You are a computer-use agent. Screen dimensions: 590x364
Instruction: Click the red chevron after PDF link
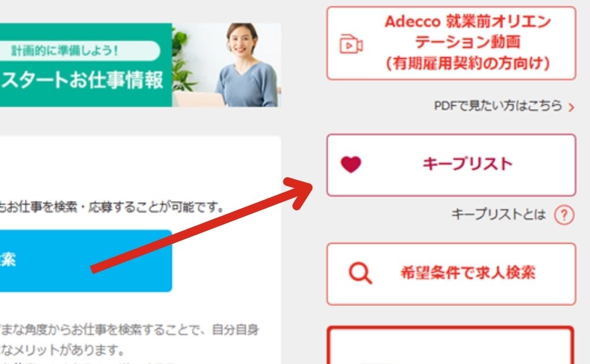coord(571,107)
